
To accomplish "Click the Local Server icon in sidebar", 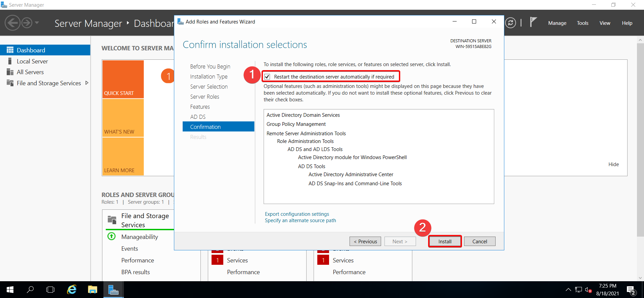I will click(x=10, y=61).
